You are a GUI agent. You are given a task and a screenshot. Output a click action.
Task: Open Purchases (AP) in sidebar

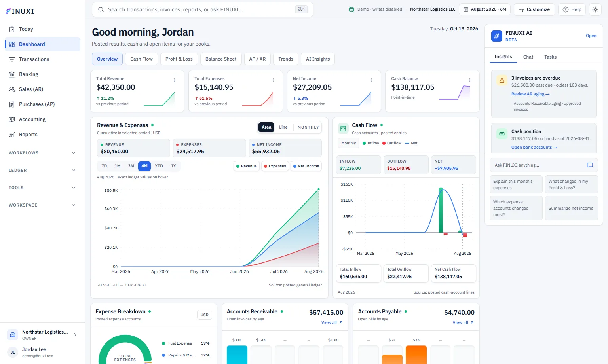point(42,104)
